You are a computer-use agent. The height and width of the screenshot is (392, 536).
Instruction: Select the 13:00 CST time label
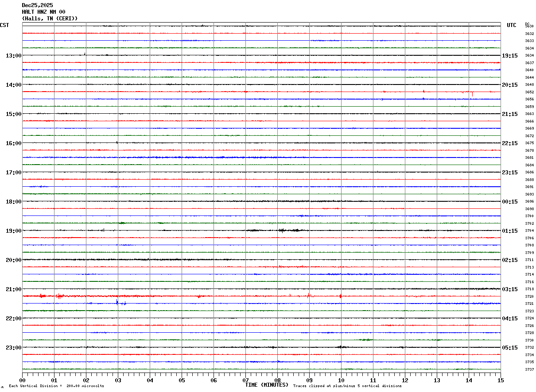point(14,56)
